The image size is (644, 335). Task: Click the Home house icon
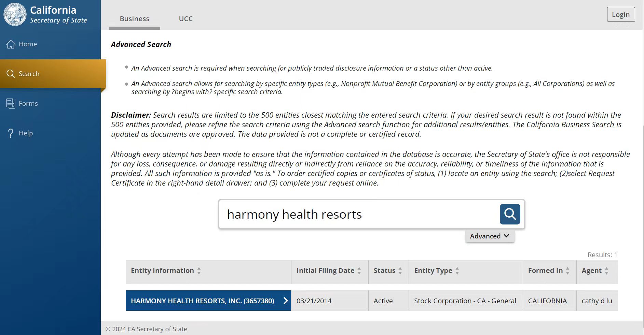coord(11,44)
